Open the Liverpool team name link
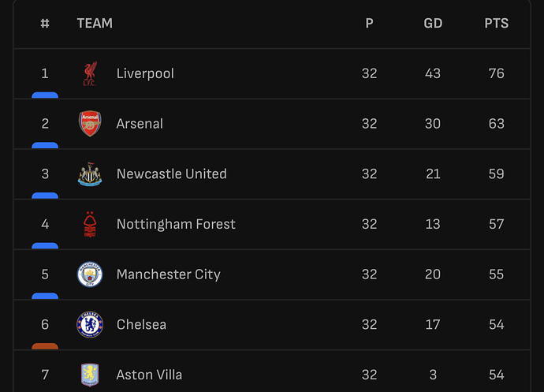This screenshot has height=392, width=544. [145, 73]
